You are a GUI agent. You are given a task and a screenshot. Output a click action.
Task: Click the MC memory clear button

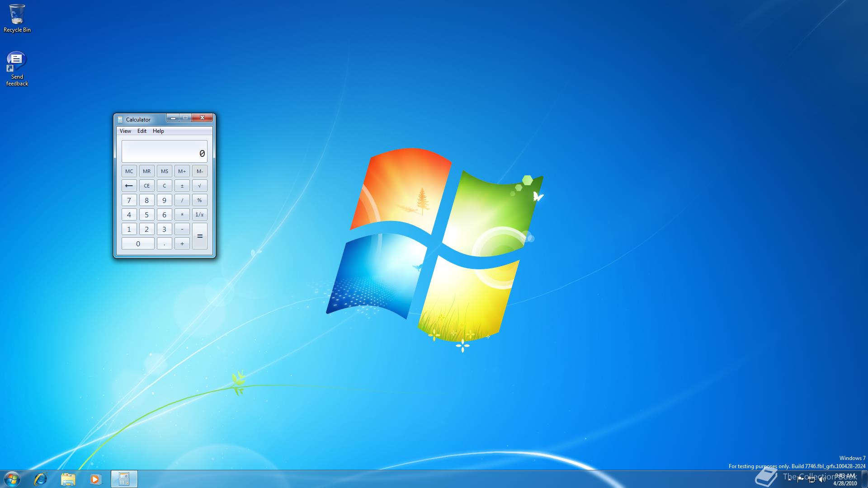click(x=129, y=171)
